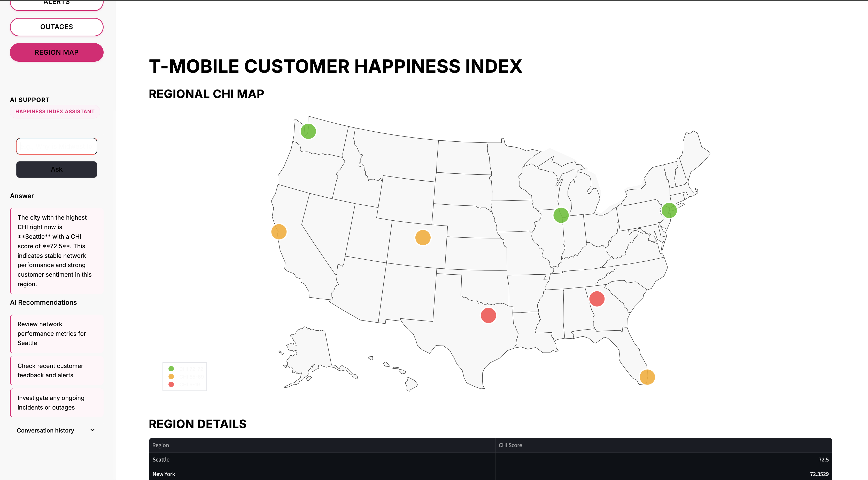Click the AI question input field
The height and width of the screenshot is (480, 868).
click(57, 146)
